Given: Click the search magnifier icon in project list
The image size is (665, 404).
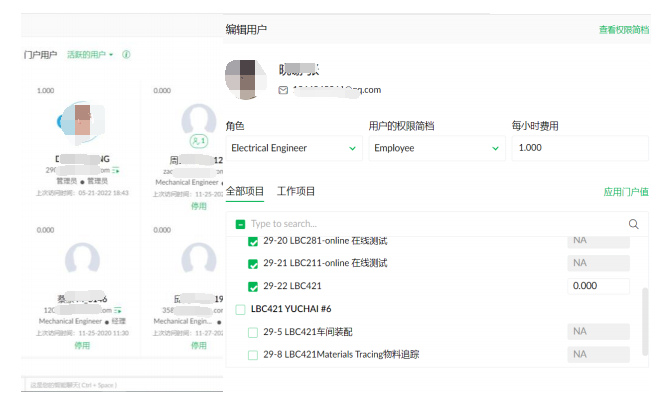Looking at the screenshot, I should 633,224.
